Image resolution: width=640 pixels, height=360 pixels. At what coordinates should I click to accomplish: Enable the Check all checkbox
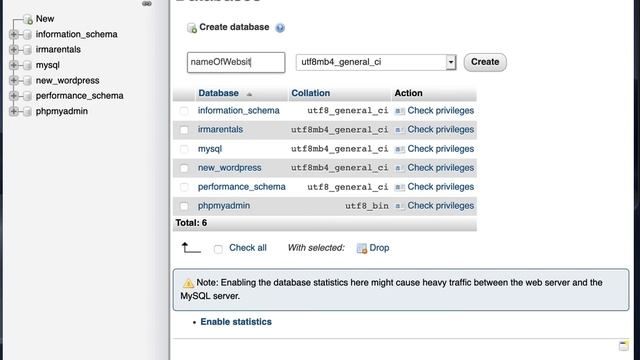pos(218,249)
